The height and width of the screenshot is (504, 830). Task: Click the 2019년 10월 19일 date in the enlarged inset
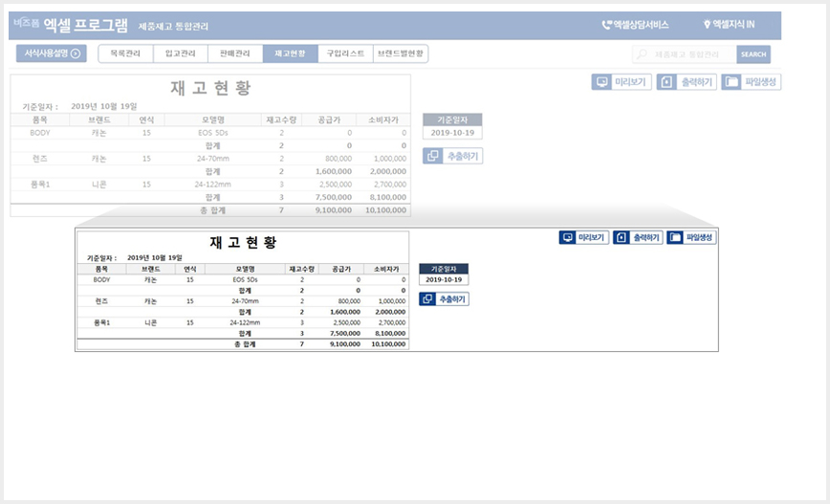155,258
